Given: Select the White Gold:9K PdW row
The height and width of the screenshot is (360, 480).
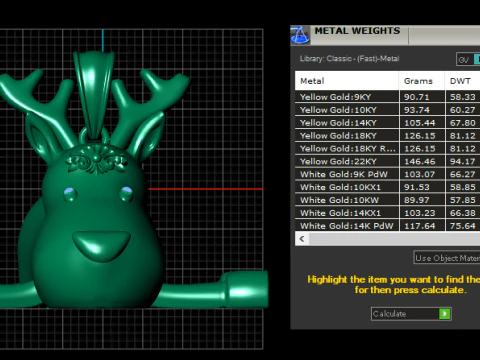Looking at the screenshot, I should [387, 174].
